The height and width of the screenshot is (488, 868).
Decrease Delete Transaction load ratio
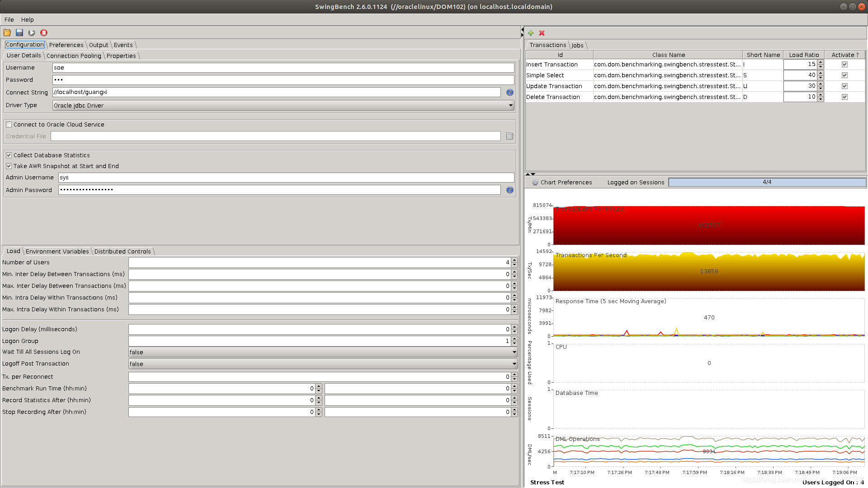pos(821,99)
